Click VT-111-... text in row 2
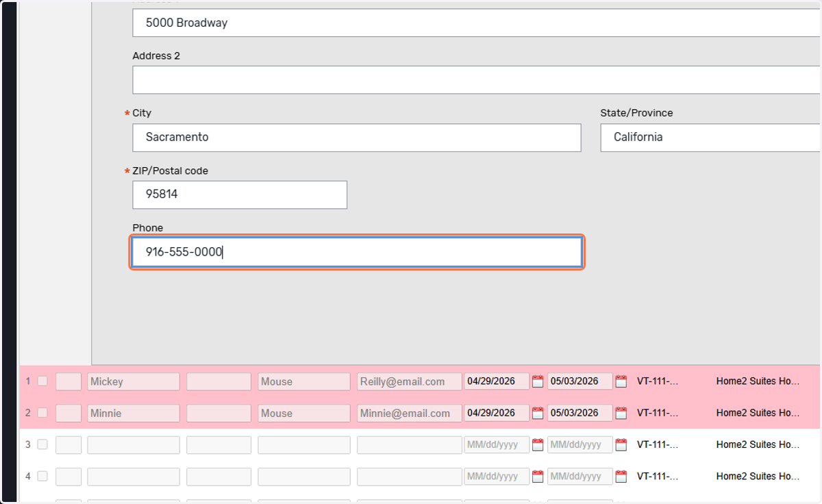 coord(658,413)
